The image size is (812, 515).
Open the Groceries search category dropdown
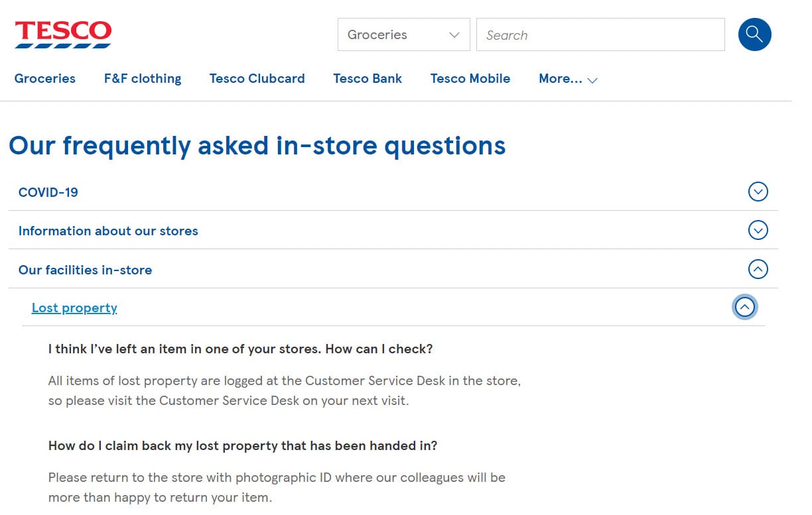point(403,34)
